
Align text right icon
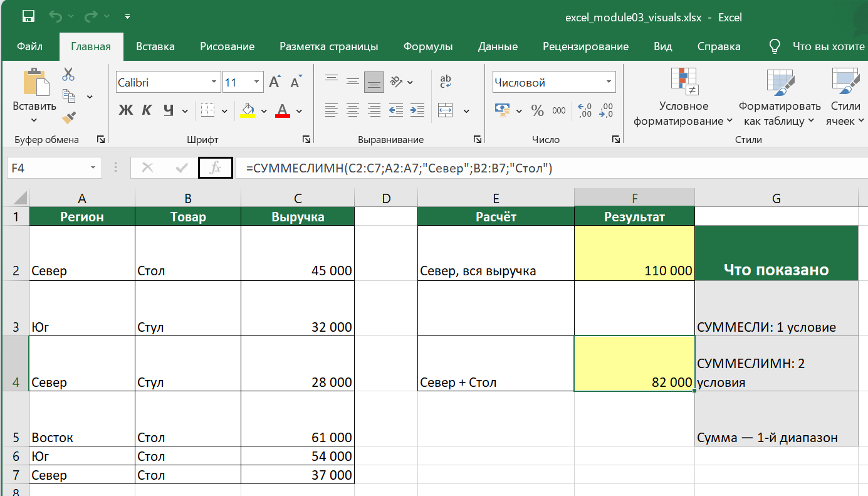pyautogui.click(x=374, y=110)
